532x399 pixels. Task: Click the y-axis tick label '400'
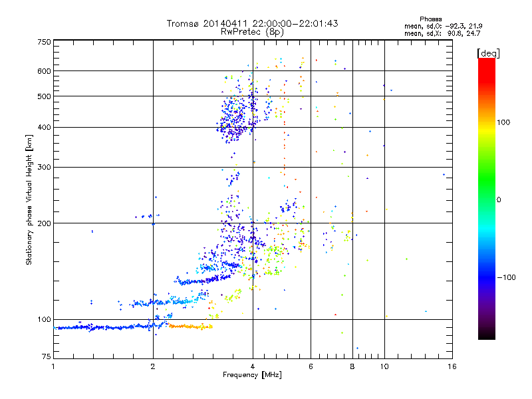pyautogui.click(x=44, y=128)
